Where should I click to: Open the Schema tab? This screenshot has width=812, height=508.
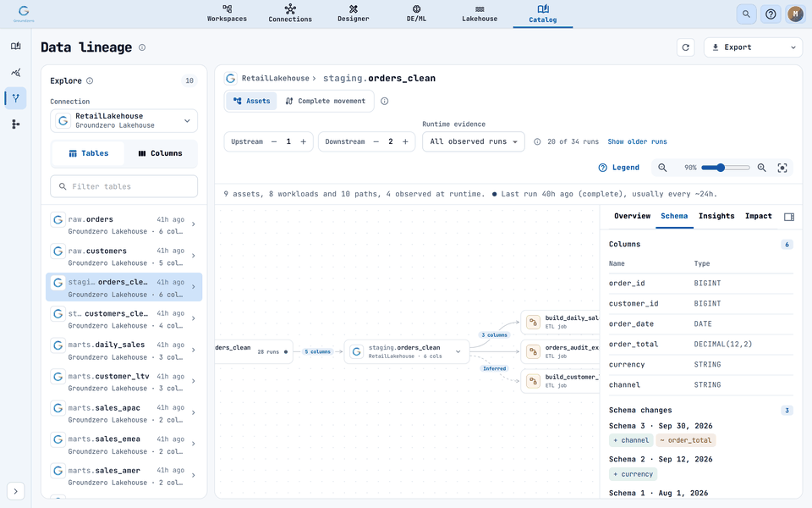tap(674, 216)
